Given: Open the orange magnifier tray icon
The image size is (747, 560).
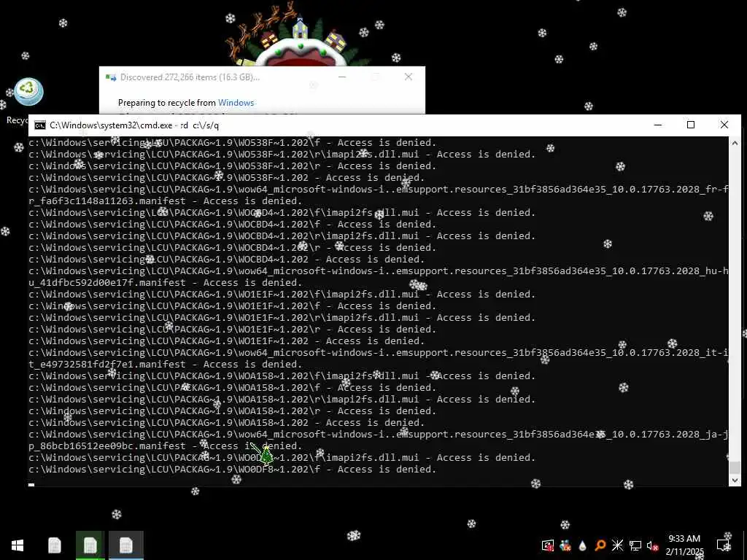Looking at the screenshot, I should 600,545.
